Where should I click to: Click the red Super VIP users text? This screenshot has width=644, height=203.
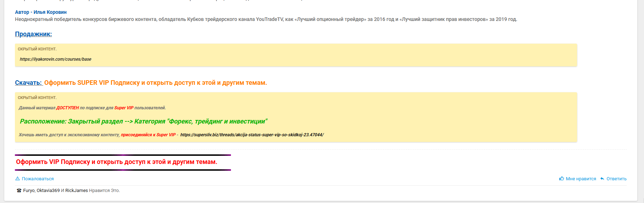point(124,108)
